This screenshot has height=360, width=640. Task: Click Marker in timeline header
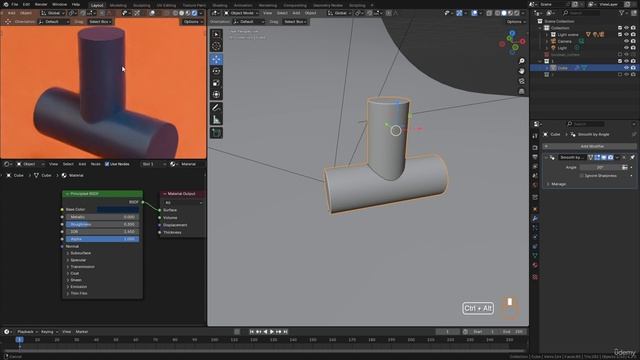coord(82,332)
